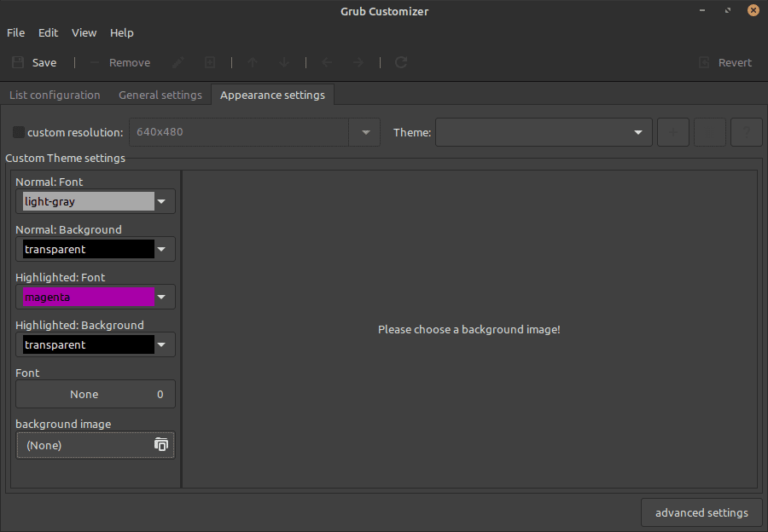
Task: Click the move up arrow icon
Action: pyautogui.click(x=253, y=62)
